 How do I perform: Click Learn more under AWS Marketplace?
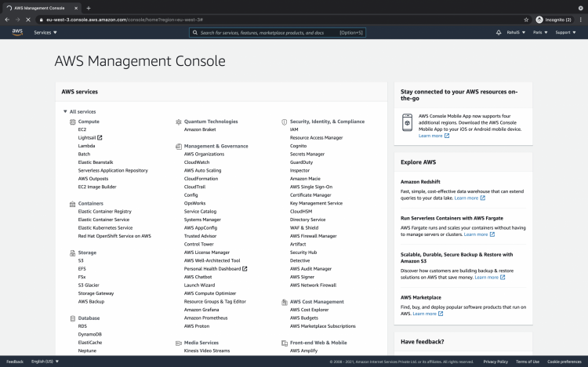coord(424,314)
